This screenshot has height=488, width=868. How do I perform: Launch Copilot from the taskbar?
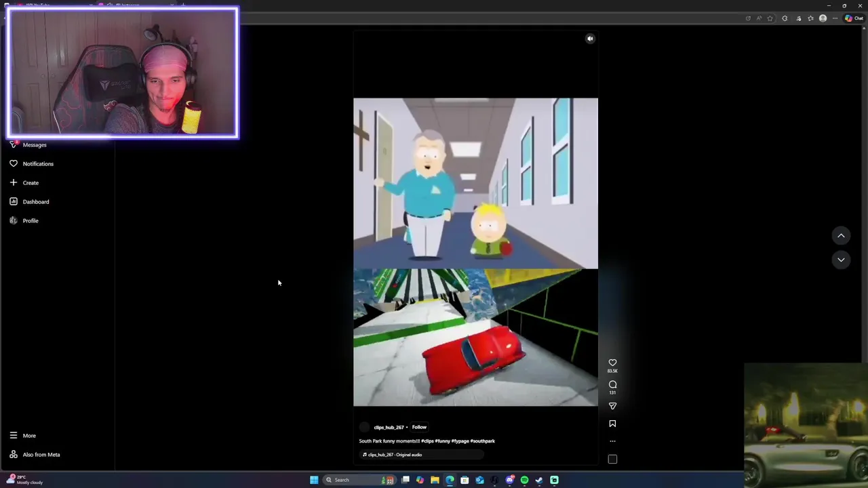point(420,480)
